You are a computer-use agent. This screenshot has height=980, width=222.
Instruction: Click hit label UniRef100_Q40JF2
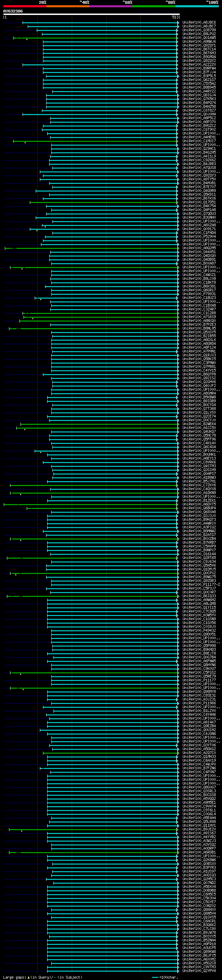click(x=199, y=386)
